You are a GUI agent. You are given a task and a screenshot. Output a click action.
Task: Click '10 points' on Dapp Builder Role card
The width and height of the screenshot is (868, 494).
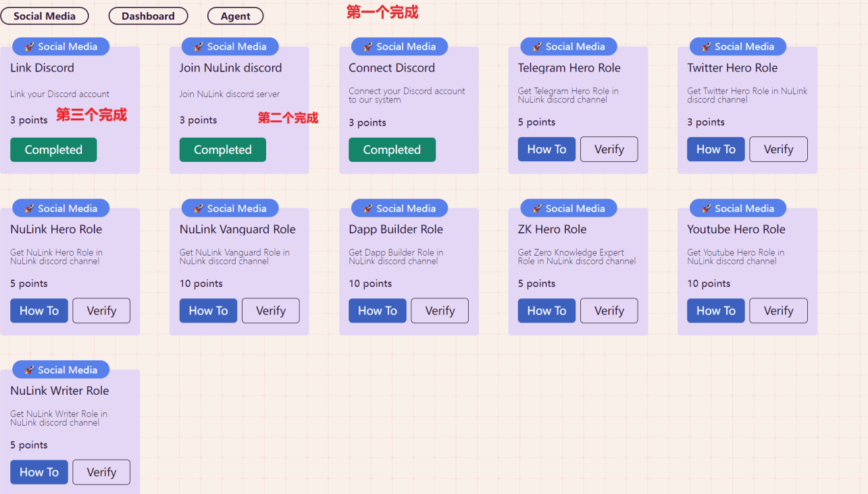click(370, 283)
